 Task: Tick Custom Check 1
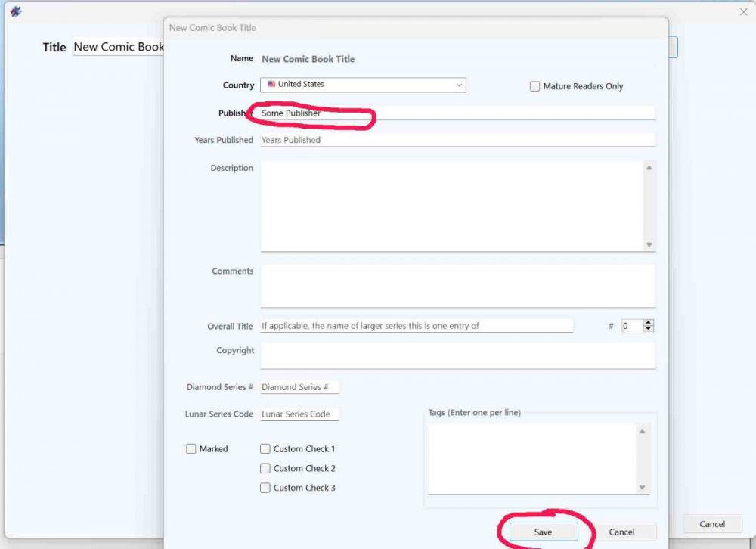265,449
